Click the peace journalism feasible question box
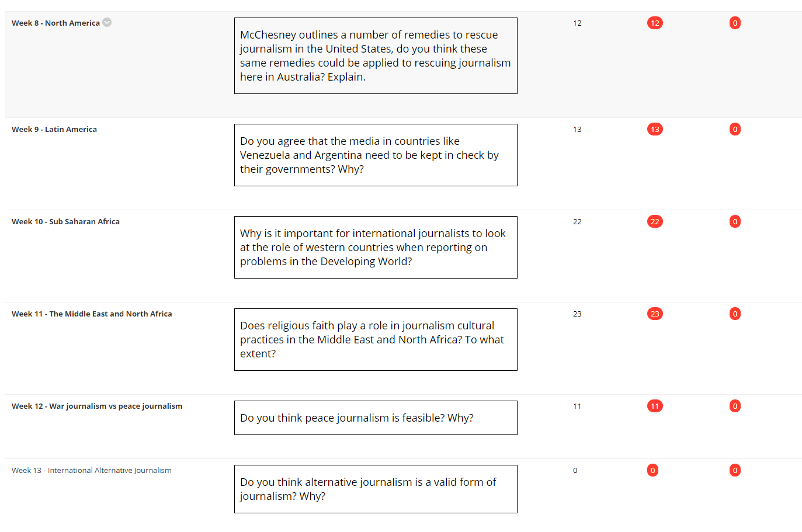 376,418
